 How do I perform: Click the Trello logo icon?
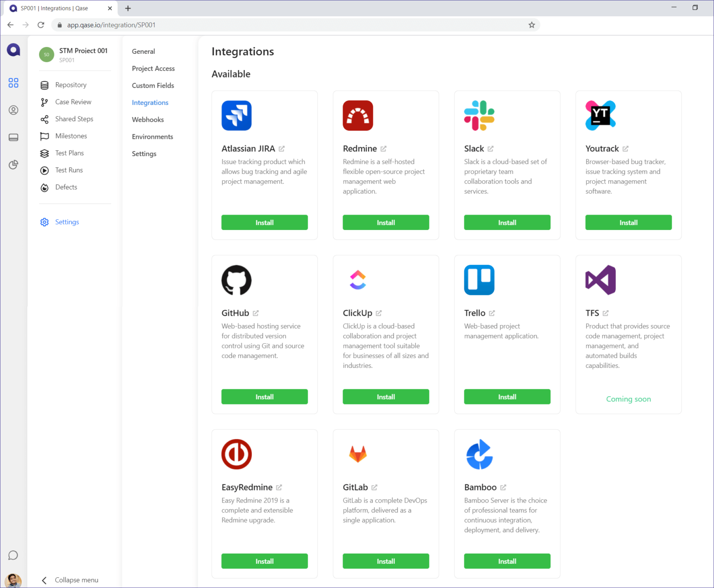point(479,280)
